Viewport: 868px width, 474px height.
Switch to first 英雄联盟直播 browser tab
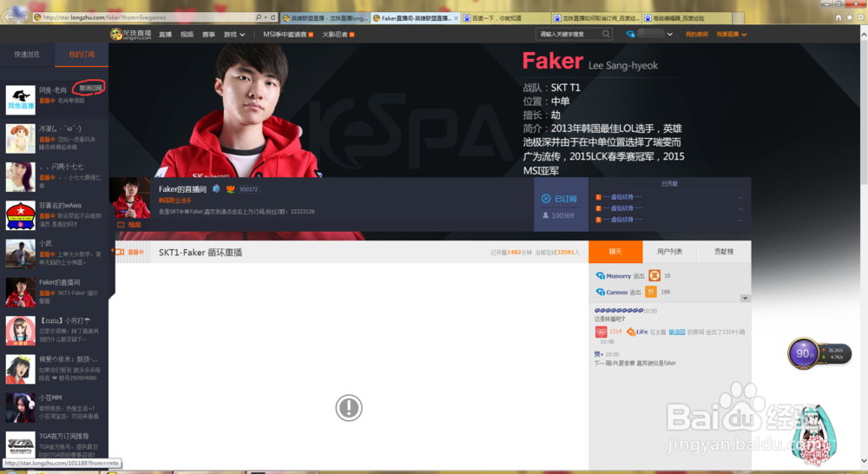click(x=325, y=18)
